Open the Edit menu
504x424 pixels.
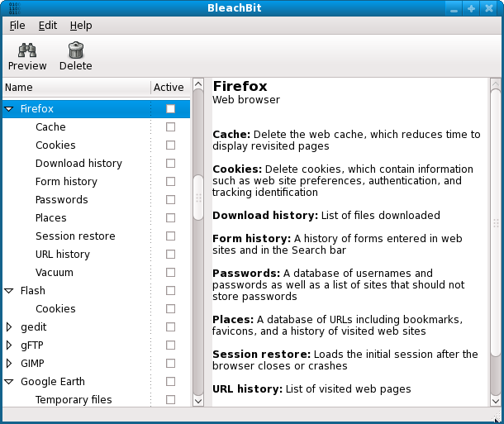(x=48, y=26)
